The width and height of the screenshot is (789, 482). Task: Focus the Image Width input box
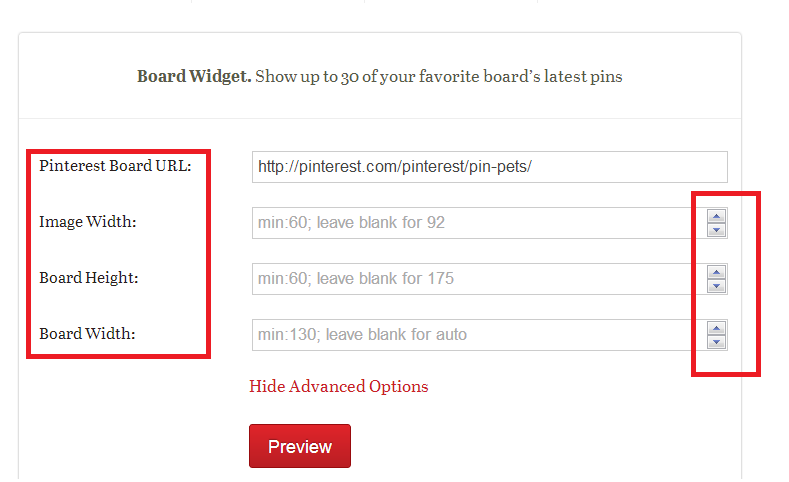coord(470,223)
